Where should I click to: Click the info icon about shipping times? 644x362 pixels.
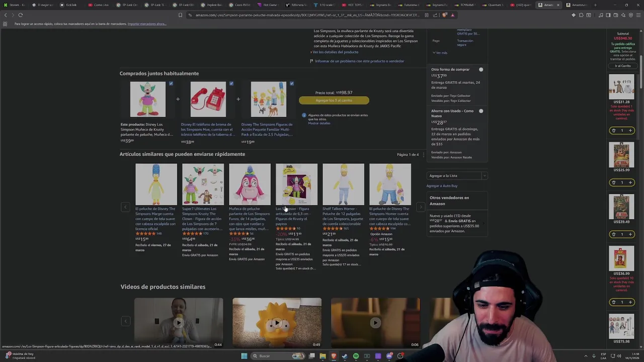[304, 115]
